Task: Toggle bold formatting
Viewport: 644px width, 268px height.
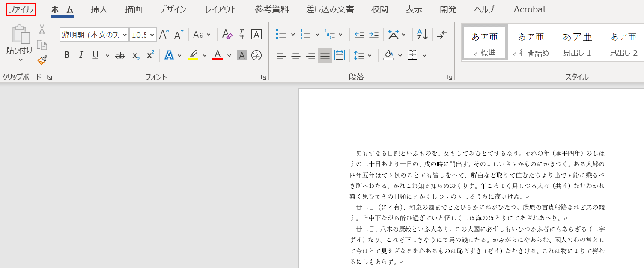Action: (67, 55)
